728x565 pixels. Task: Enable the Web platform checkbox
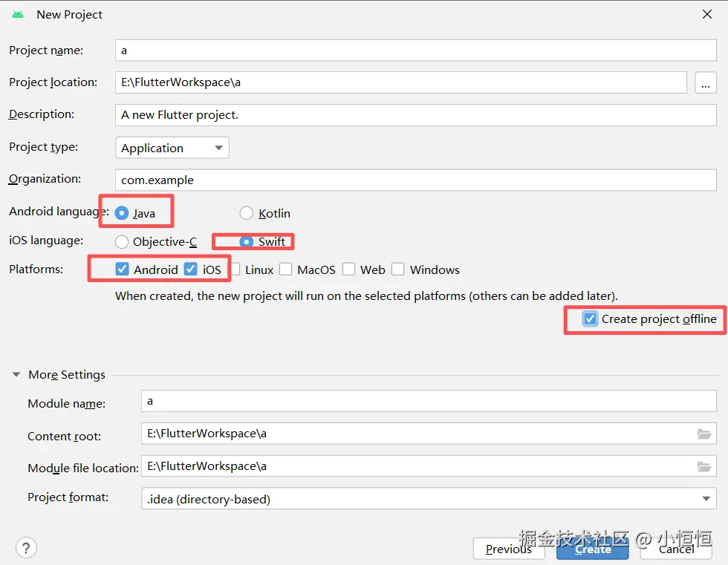(348, 269)
